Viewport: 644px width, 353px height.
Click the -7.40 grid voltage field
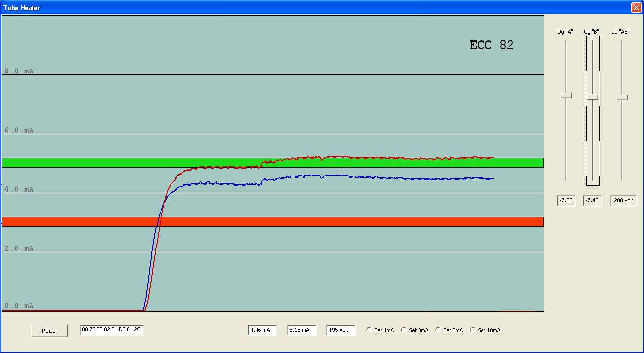(592, 201)
